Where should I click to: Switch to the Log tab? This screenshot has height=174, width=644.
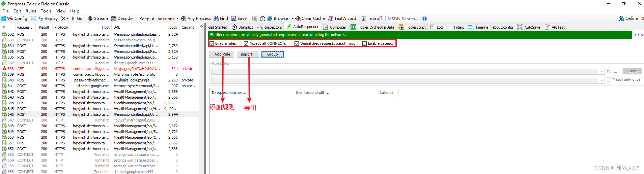pos(437,27)
